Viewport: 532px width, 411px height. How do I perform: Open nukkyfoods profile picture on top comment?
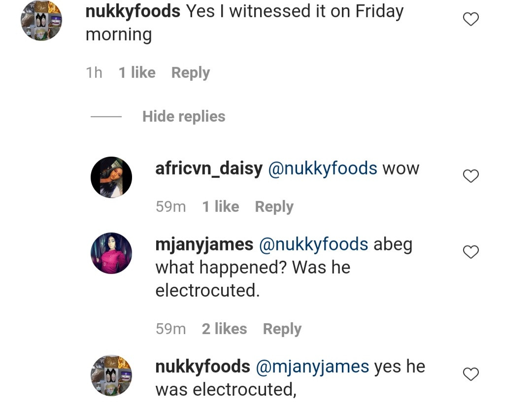[41, 20]
